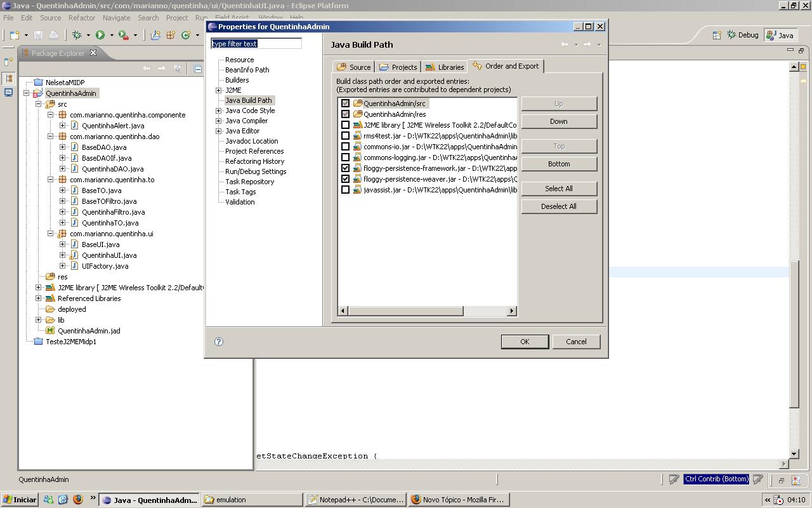Open the Debug toolbar dropdown arrow

point(88,36)
